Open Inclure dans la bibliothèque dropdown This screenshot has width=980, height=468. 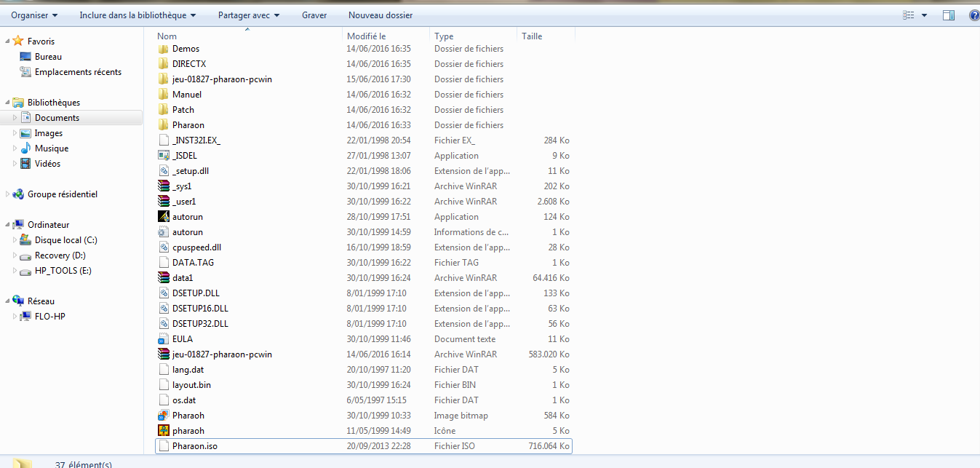pos(138,15)
